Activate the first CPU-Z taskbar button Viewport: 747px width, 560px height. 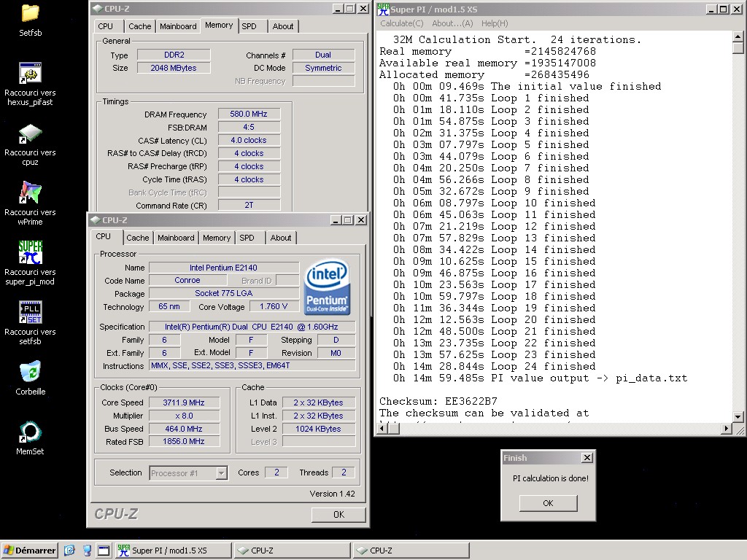(293, 551)
